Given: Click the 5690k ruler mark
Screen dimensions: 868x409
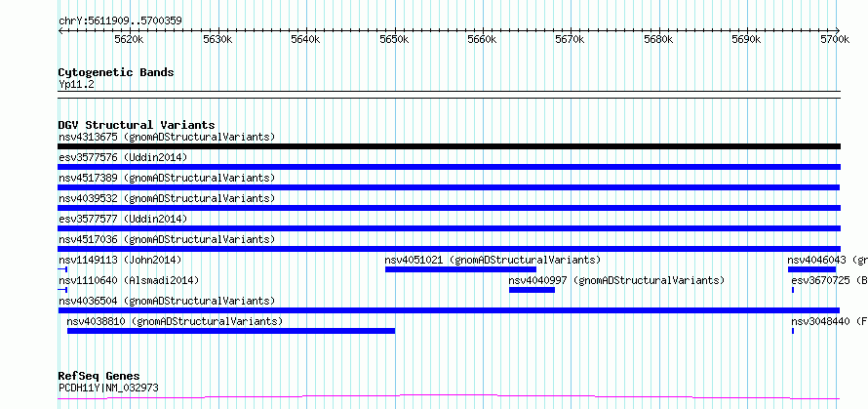Looking at the screenshot, I should click(746, 39).
